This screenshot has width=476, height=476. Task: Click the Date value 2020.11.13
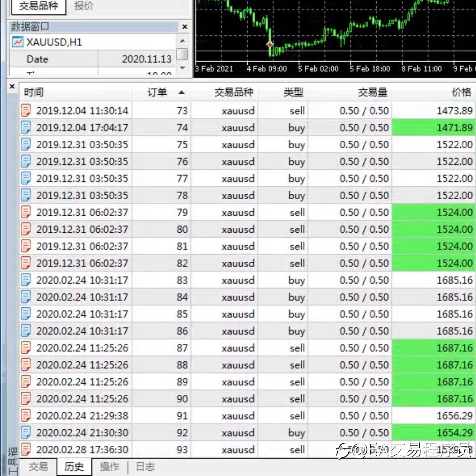tap(146, 59)
